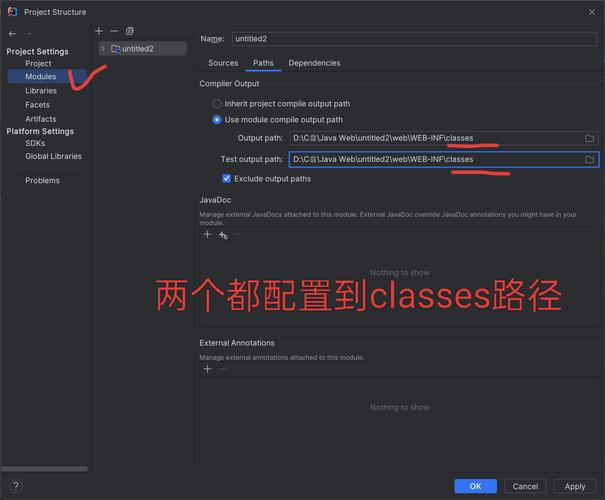Switch to the Sources tab
The height and width of the screenshot is (500, 605).
(x=223, y=63)
